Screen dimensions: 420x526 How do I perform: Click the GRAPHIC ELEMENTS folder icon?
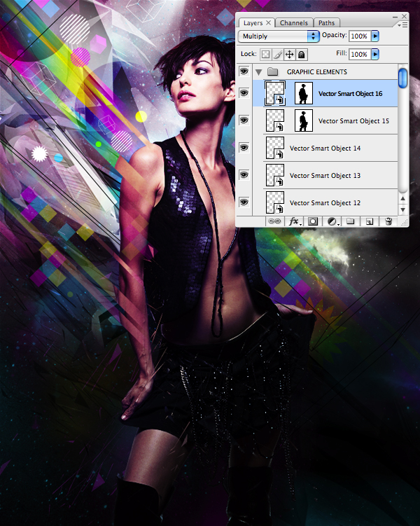[272, 71]
